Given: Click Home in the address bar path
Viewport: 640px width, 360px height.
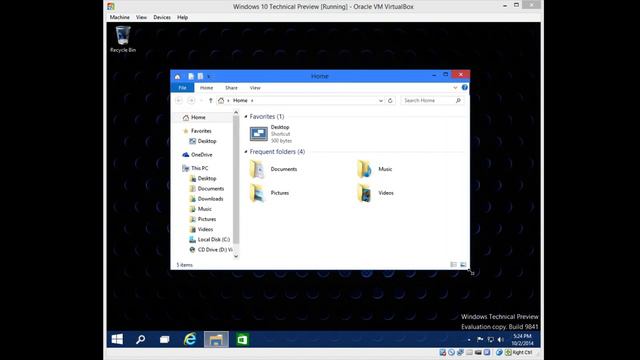Looking at the screenshot, I should point(240,100).
